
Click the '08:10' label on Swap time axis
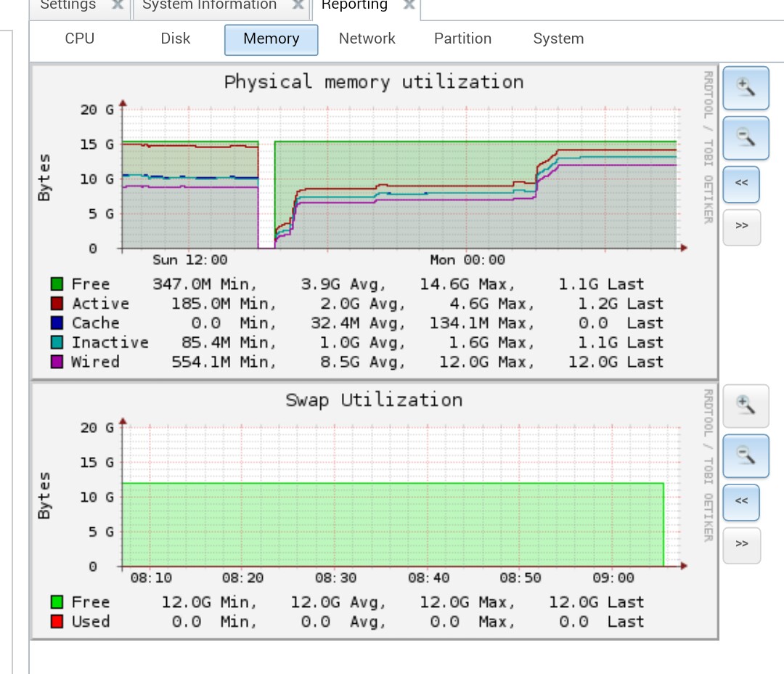151,578
